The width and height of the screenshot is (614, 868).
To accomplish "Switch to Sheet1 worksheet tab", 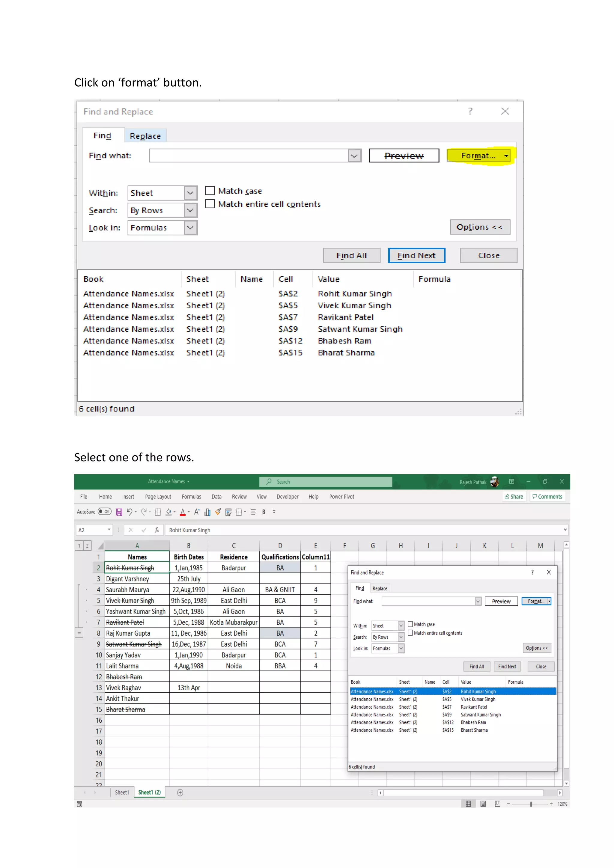I will pos(122,792).
